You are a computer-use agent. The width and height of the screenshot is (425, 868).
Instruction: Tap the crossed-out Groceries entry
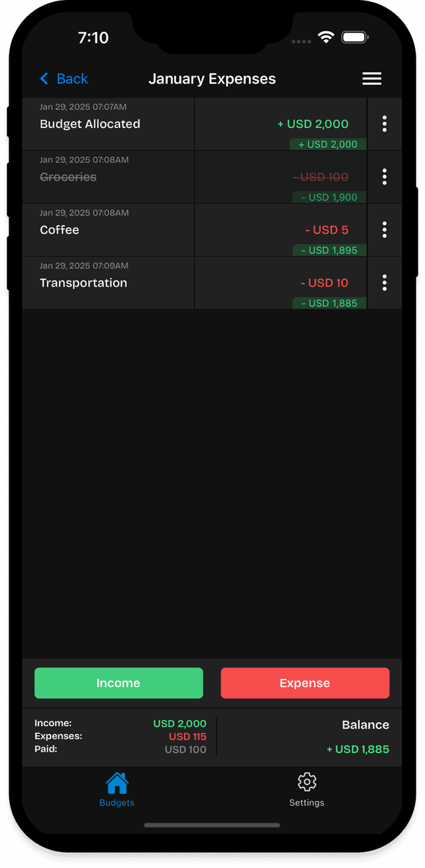(68, 177)
